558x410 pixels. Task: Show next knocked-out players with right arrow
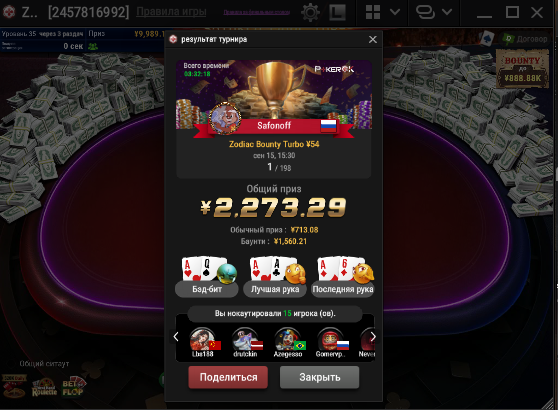point(373,337)
